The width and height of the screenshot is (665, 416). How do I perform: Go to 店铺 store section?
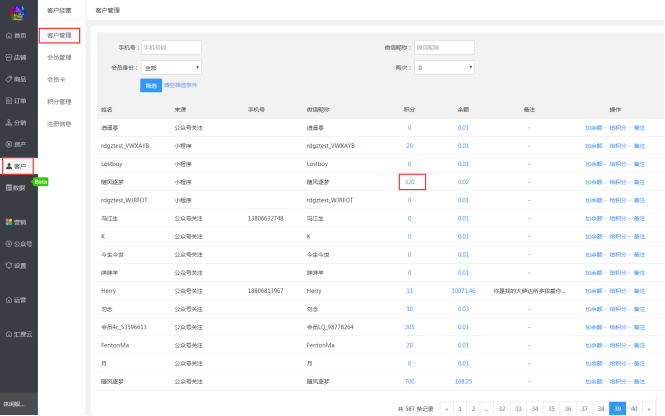[17, 57]
